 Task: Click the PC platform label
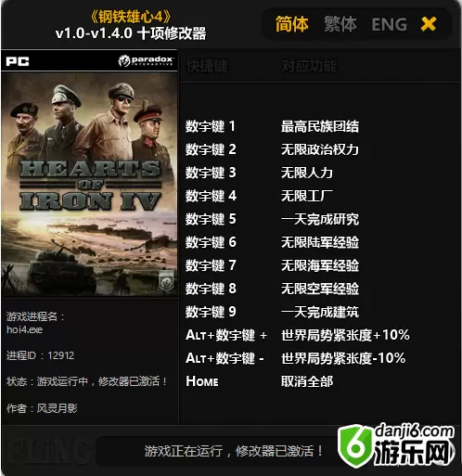click(x=18, y=61)
